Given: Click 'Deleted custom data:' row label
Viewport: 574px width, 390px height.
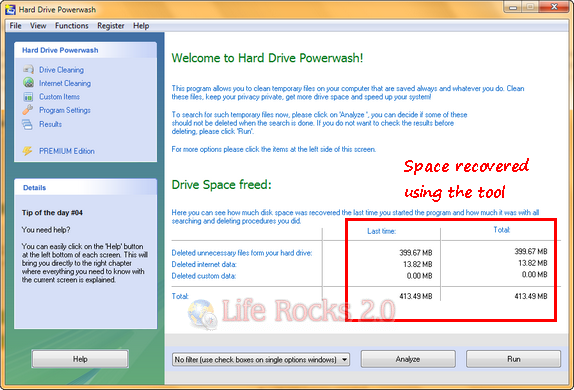Looking at the screenshot, I should [x=204, y=276].
